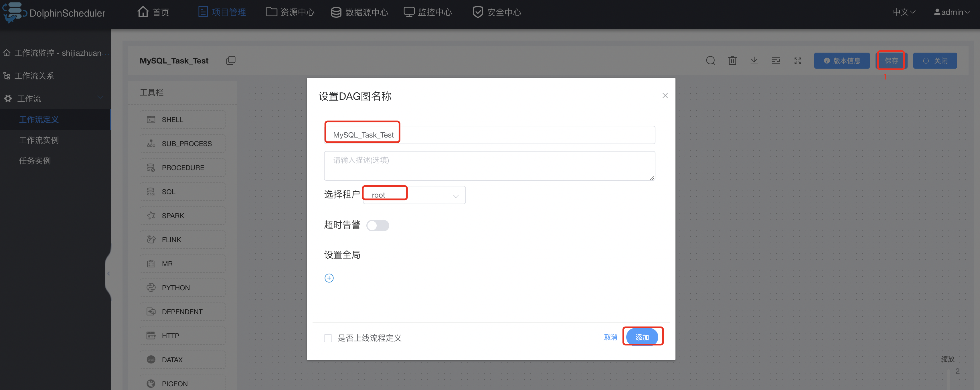This screenshot has height=390, width=980.
Task: Click the 取消 cancel link
Action: click(x=610, y=337)
